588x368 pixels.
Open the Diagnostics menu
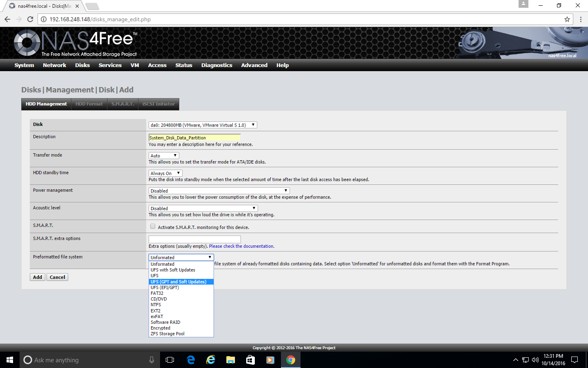point(216,65)
